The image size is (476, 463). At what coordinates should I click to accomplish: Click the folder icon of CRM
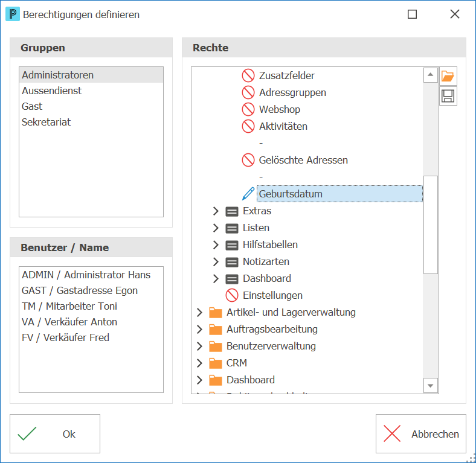click(x=216, y=363)
